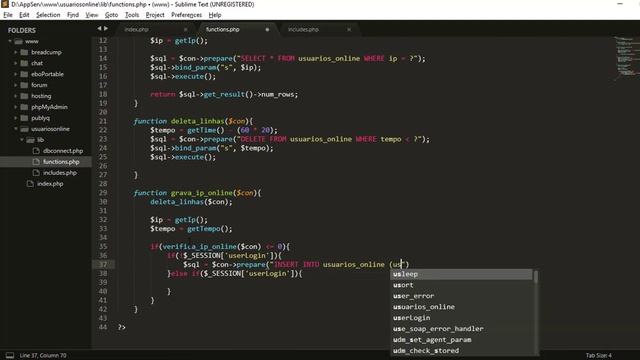Open dbconnect.php in the sidebar

[x=63, y=151]
